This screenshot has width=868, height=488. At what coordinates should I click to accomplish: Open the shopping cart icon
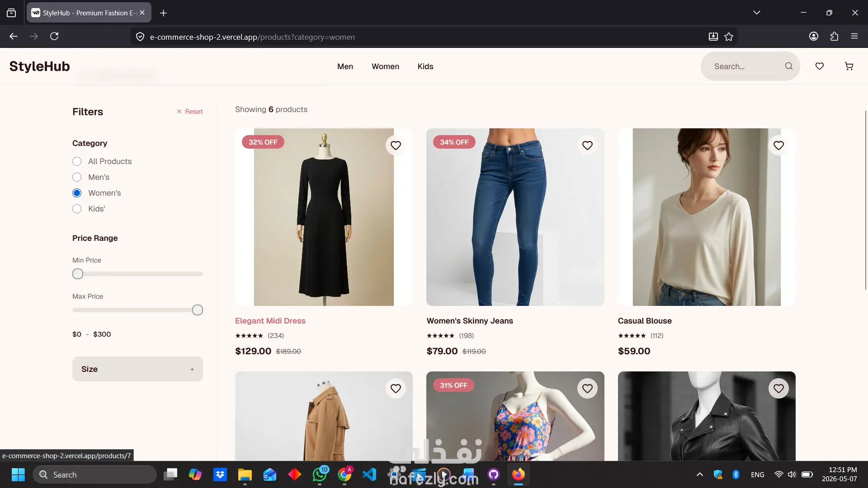[x=849, y=66]
